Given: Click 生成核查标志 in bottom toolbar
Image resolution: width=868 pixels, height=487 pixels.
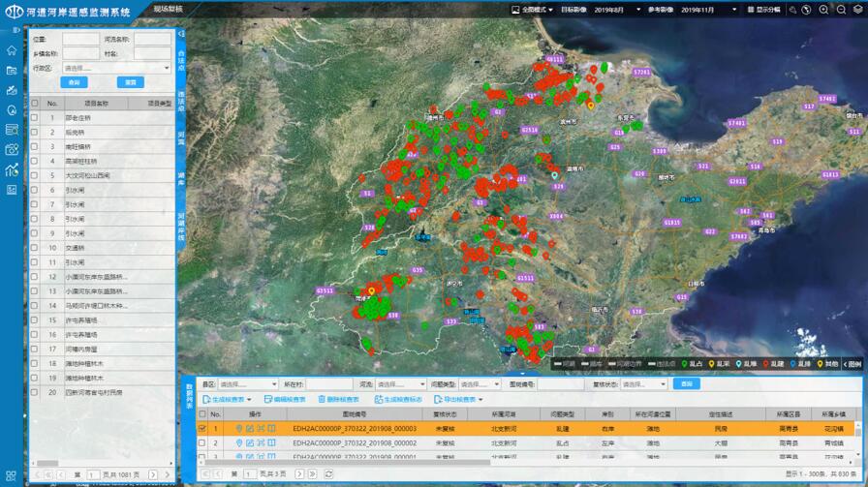Looking at the screenshot, I should (x=398, y=399).
